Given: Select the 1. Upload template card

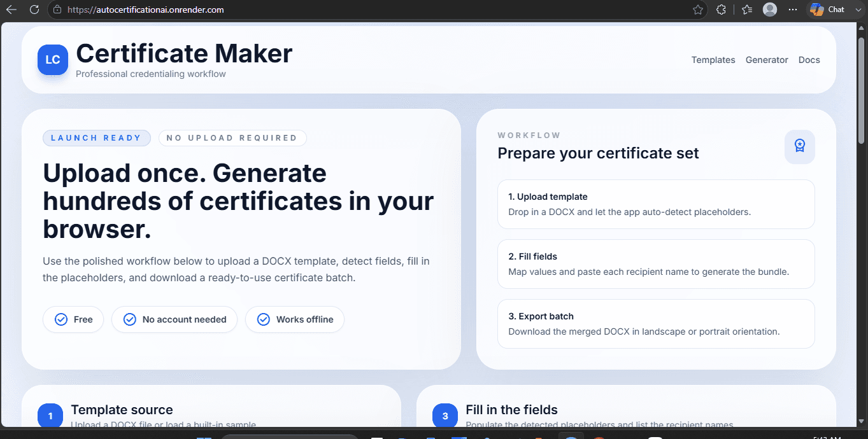Looking at the screenshot, I should point(656,204).
